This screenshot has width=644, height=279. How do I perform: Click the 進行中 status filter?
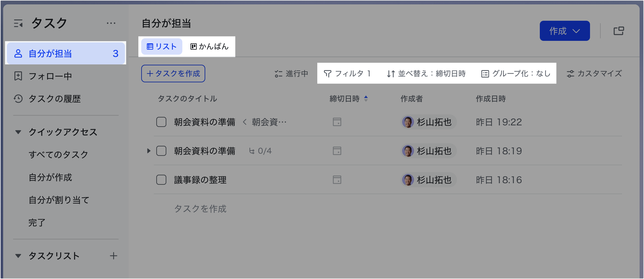pos(291,74)
